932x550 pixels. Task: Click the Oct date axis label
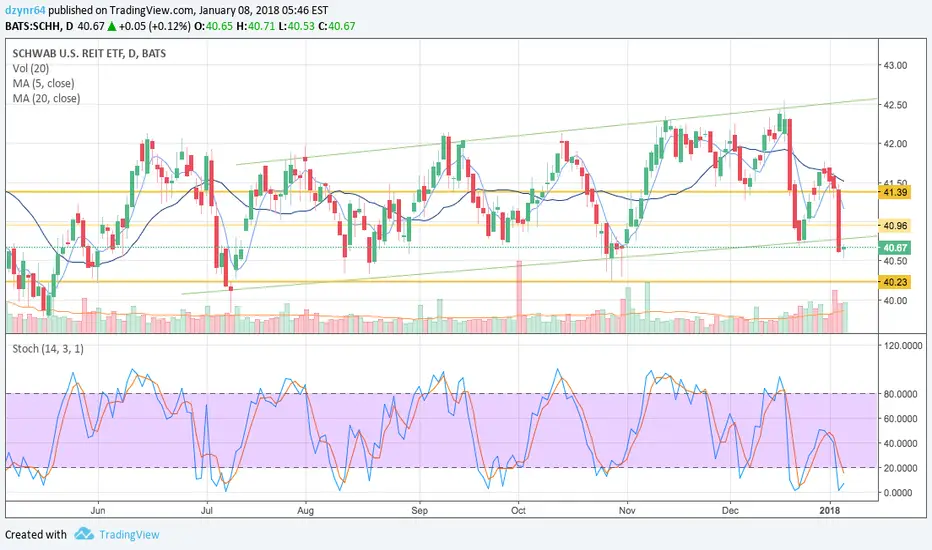pyautogui.click(x=518, y=511)
